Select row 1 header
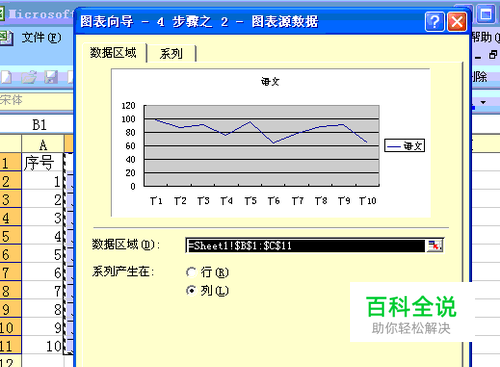Image resolution: width=500 pixels, height=367 pixels. (10, 163)
